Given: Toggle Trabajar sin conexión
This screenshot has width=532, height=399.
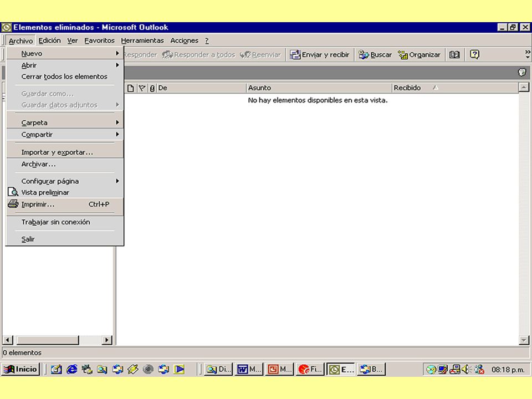Looking at the screenshot, I should tap(64, 222).
